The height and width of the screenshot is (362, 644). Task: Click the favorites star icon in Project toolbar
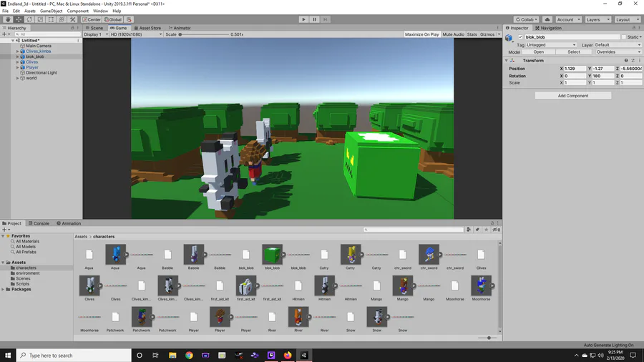click(x=487, y=230)
